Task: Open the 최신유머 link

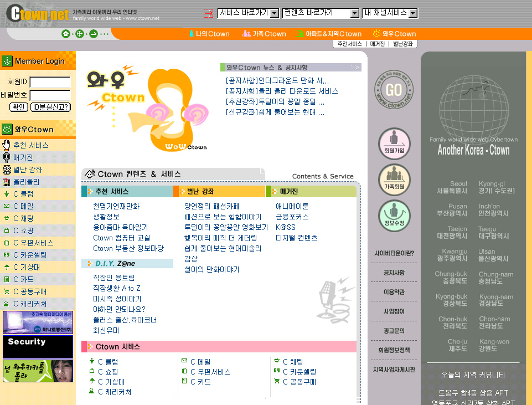Action: pyautogui.click(x=106, y=330)
